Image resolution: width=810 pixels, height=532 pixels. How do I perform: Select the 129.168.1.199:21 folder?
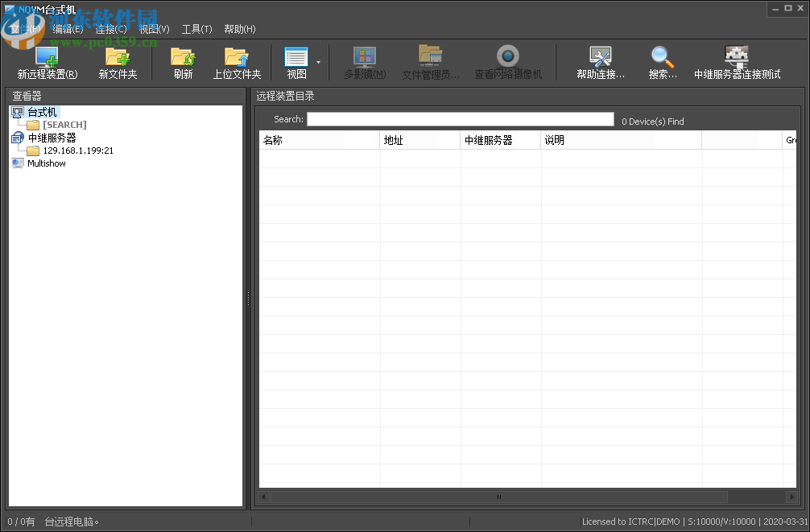78,151
